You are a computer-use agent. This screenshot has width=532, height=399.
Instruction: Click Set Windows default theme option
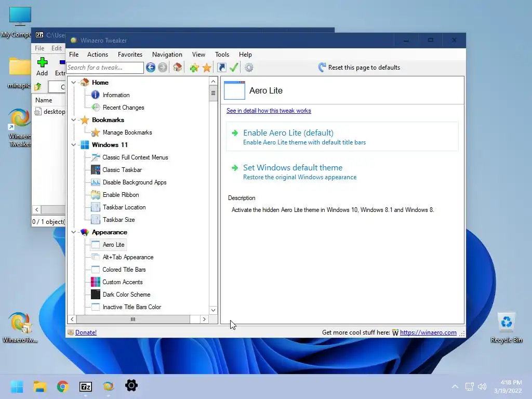pos(342,171)
